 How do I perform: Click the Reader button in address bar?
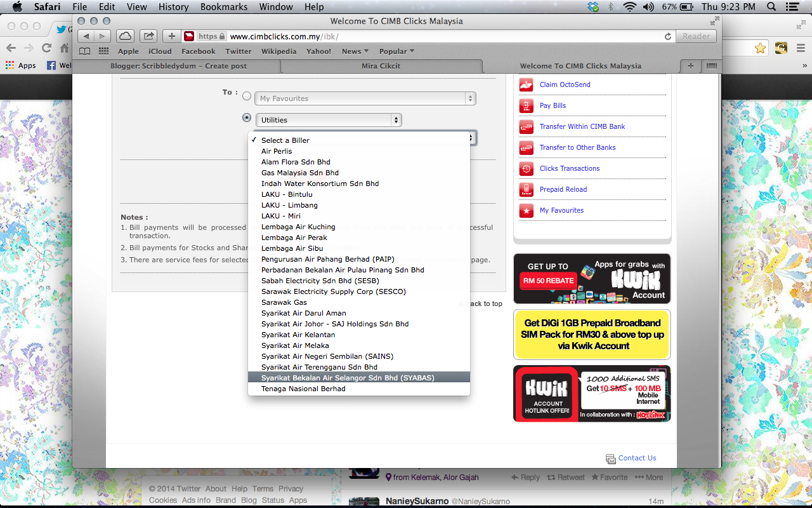tap(696, 37)
